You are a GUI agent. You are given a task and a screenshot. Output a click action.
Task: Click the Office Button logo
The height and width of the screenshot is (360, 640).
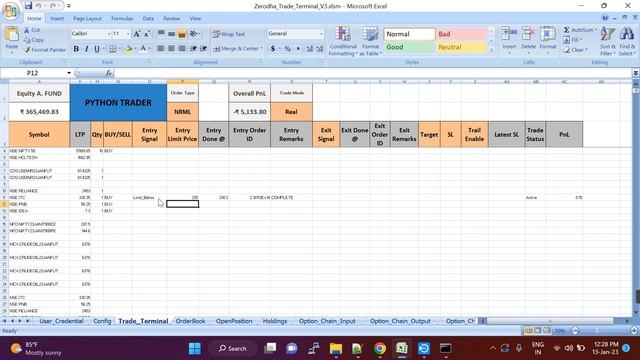11,11
